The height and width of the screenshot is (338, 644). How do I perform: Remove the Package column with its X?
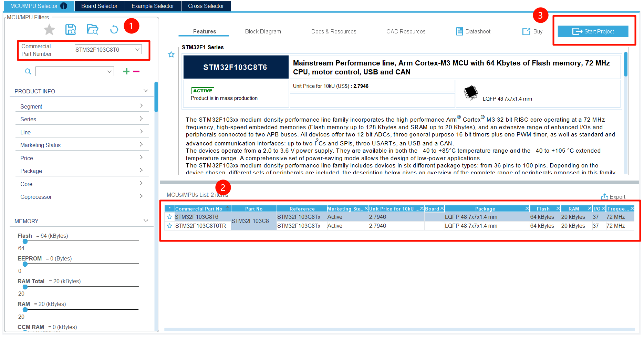click(x=527, y=208)
